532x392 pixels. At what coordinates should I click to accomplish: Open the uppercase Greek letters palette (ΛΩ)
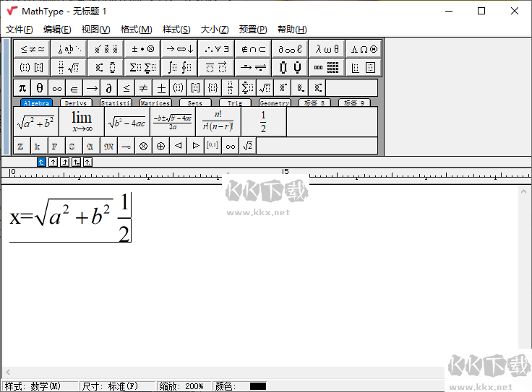click(364, 49)
